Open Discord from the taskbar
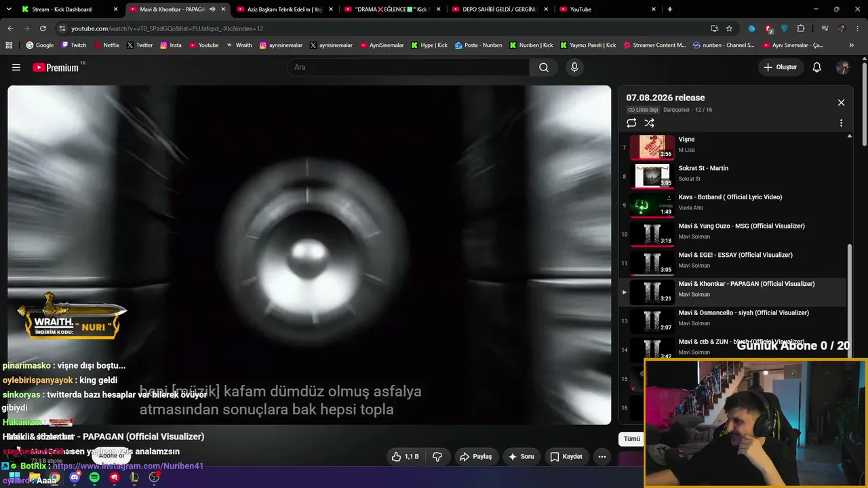 tap(75, 477)
